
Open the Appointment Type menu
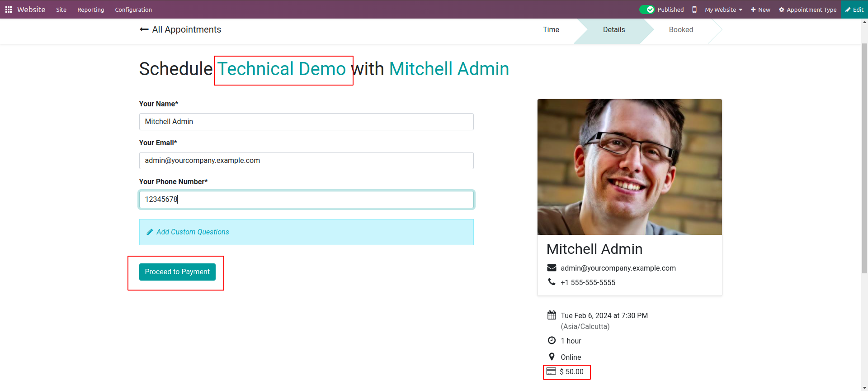click(808, 10)
